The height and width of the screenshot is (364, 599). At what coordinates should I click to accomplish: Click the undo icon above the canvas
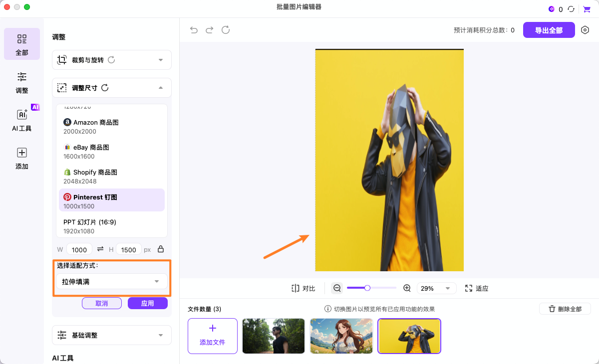pos(194,30)
